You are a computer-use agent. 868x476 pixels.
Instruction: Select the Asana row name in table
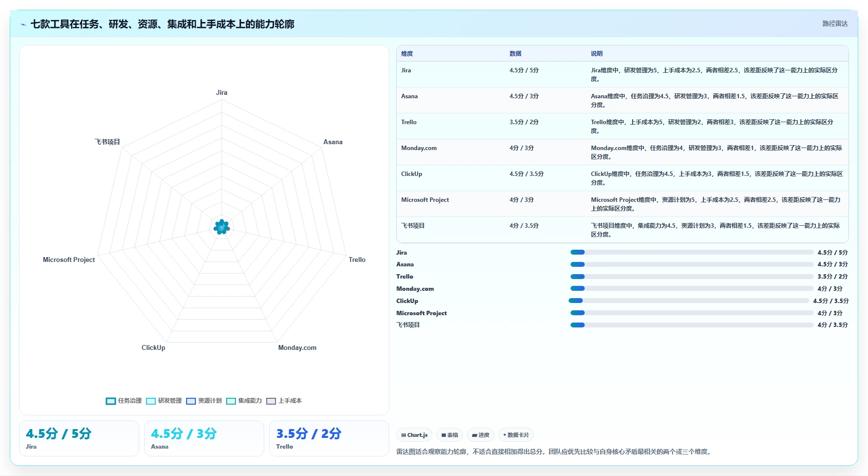[409, 96]
